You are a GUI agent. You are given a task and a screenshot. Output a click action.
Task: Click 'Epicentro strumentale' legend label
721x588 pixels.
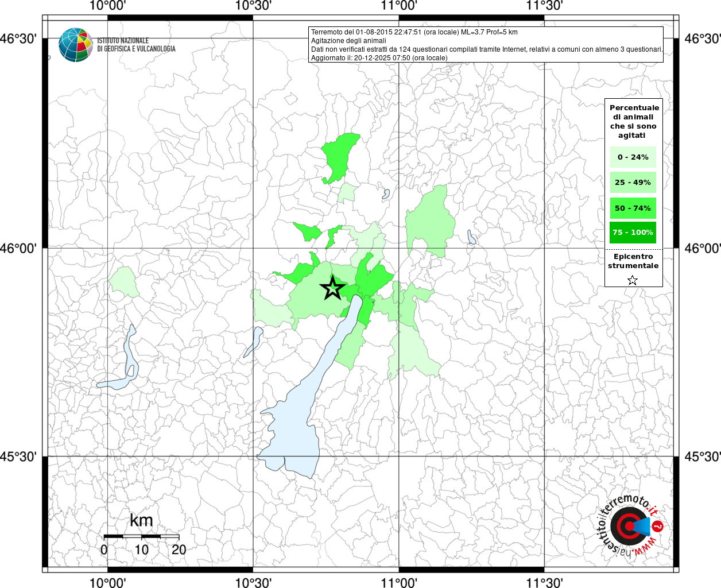click(633, 261)
